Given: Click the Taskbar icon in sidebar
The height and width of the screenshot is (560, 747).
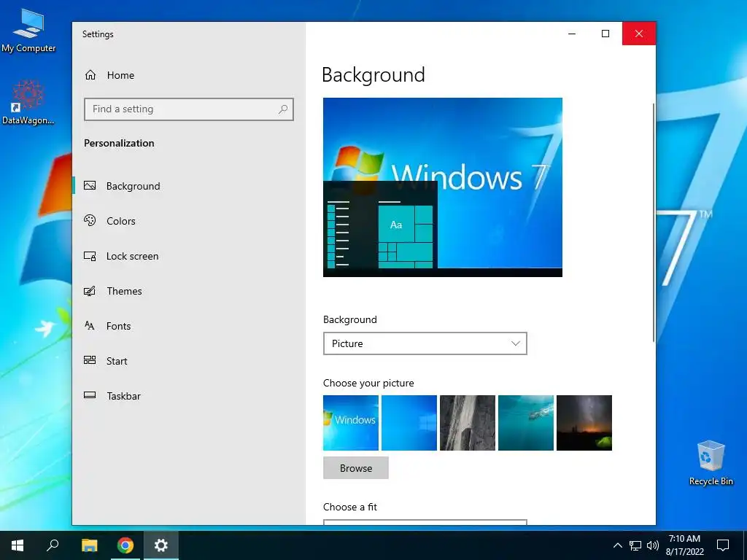Looking at the screenshot, I should 90,395.
